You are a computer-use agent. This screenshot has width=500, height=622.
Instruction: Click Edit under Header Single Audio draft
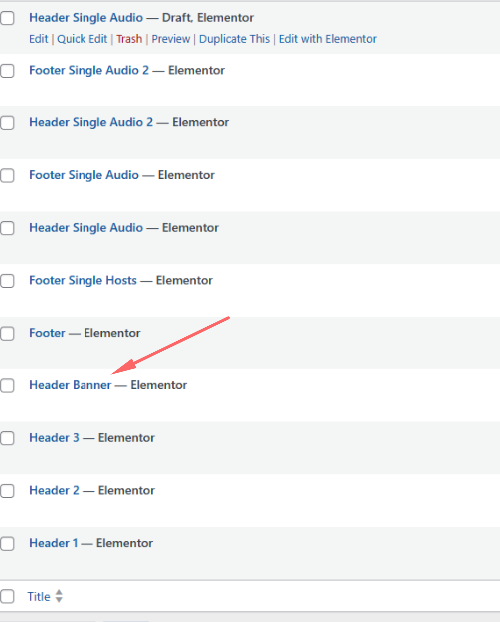(x=38, y=39)
